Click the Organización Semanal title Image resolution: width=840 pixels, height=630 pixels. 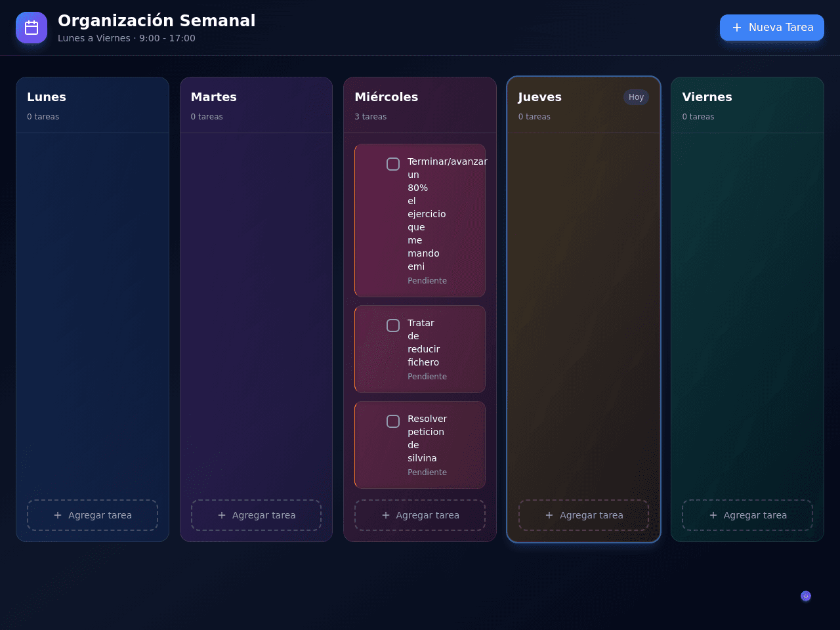point(157,20)
